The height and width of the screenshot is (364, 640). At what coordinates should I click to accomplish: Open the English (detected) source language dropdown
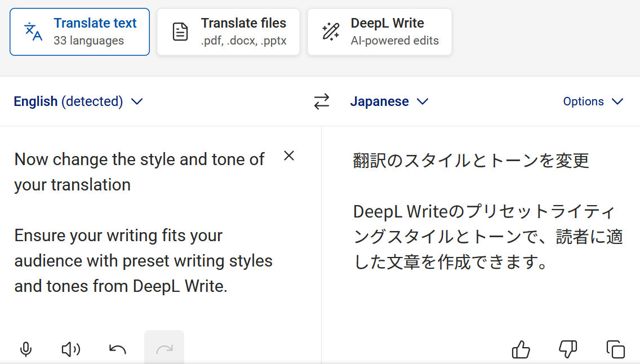[x=78, y=101]
